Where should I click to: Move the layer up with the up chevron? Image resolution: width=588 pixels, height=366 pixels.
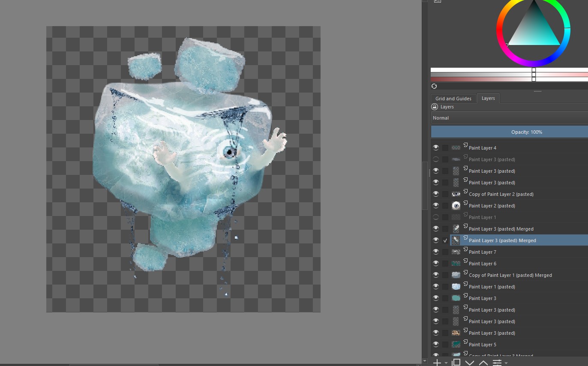coord(483,363)
